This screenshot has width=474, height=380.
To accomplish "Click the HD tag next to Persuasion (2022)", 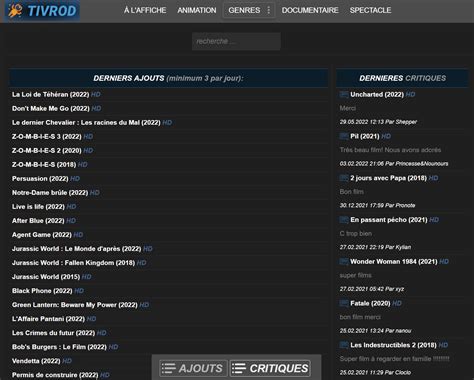I will tap(75, 178).
